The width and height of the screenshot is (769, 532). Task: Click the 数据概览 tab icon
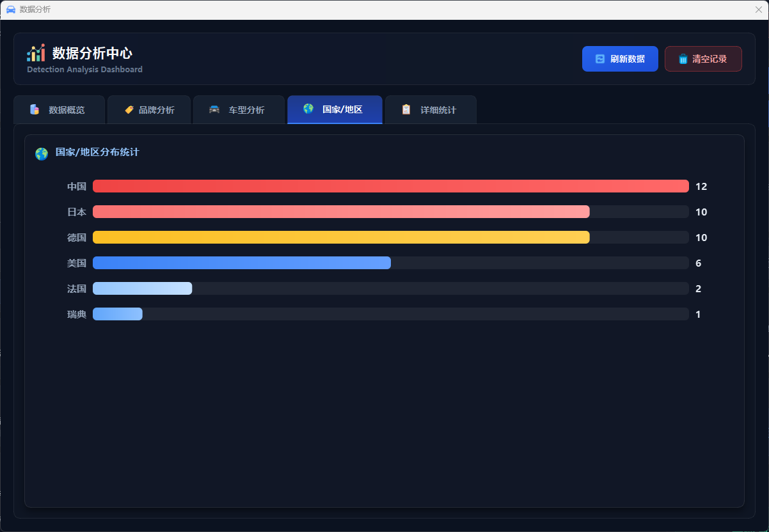pos(35,109)
